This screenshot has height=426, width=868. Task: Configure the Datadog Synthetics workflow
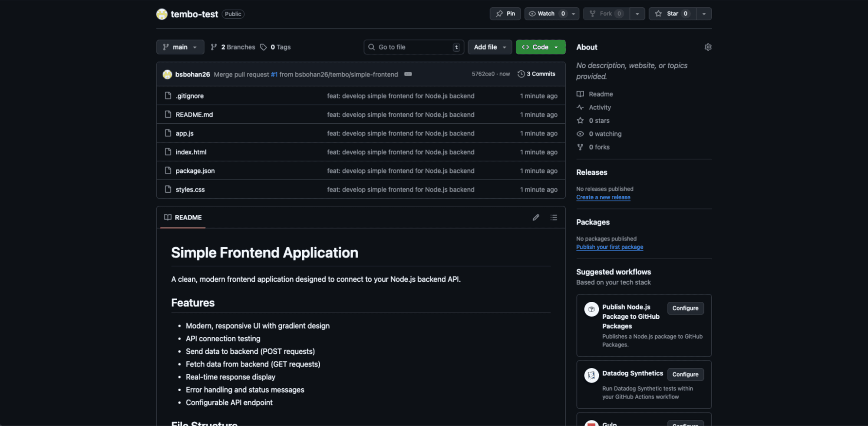(685, 374)
